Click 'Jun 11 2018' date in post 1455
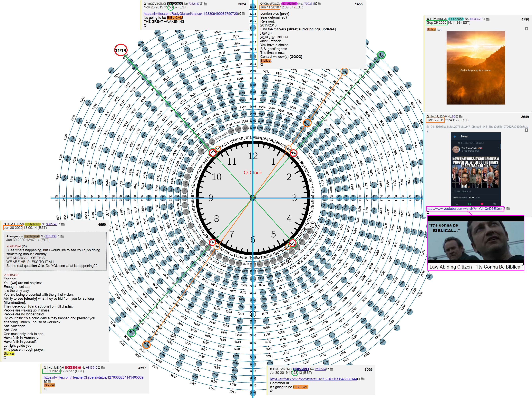This screenshot has height=398, width=532. click(269, 7)
